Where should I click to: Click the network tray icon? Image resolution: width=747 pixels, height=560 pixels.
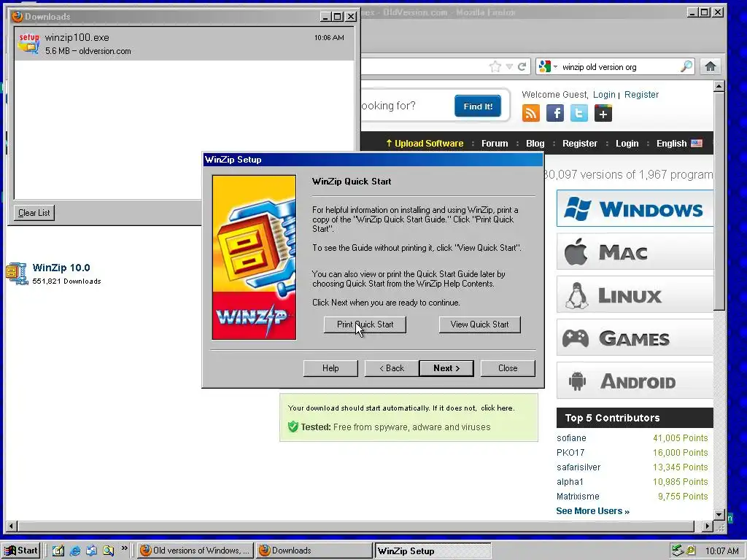click(678, 551)
